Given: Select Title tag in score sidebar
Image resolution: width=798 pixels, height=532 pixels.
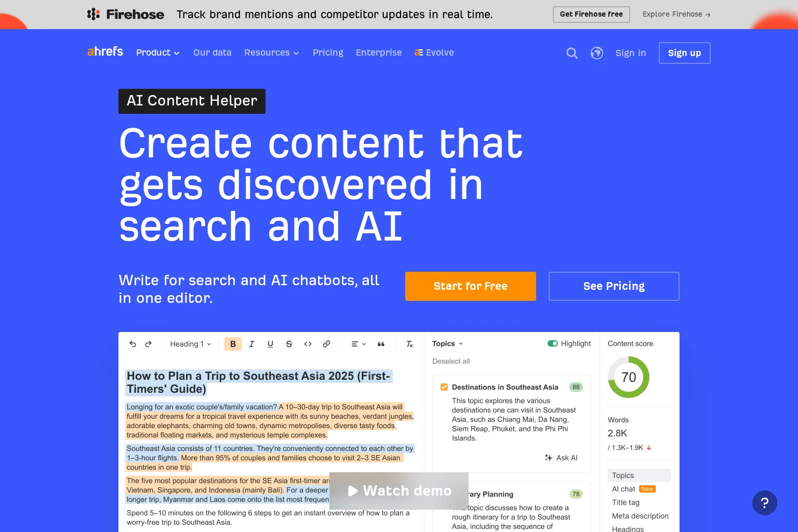Looking at the screenshot, I should [626, 502].
